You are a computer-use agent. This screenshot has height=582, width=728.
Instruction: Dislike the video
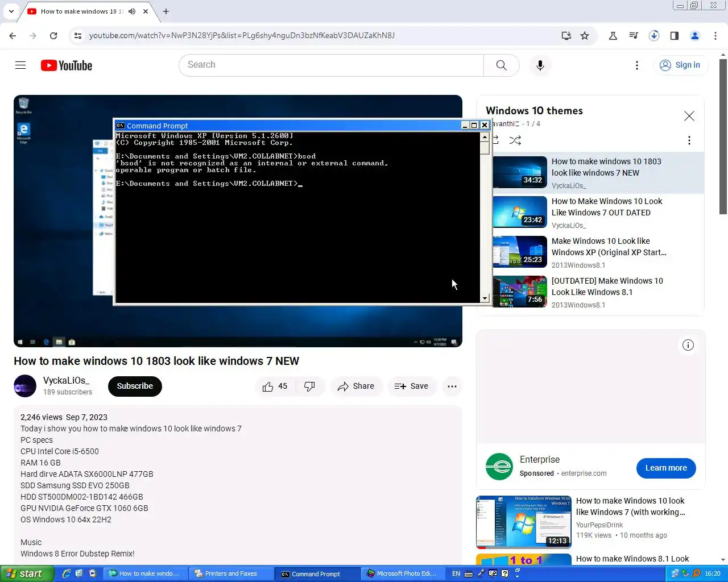309,386
